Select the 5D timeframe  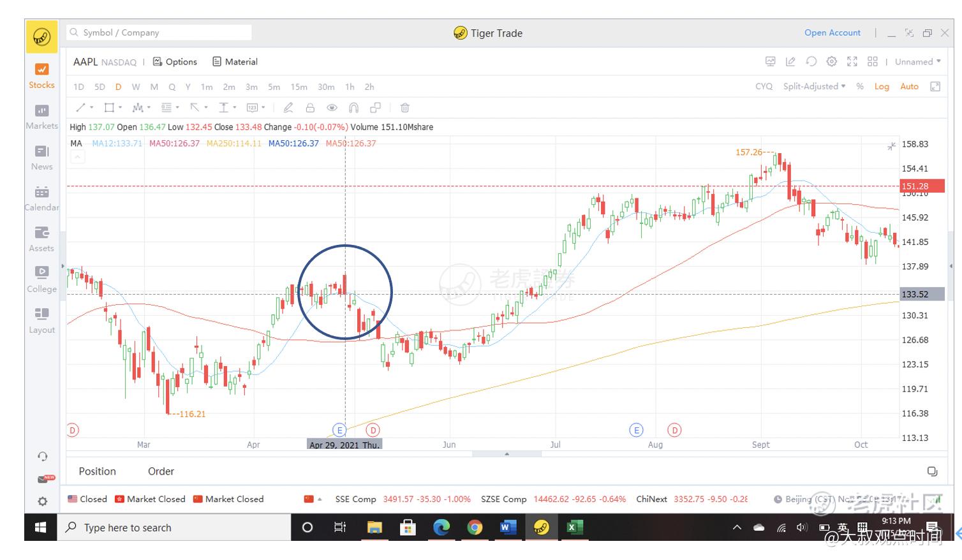click(100, 87)
